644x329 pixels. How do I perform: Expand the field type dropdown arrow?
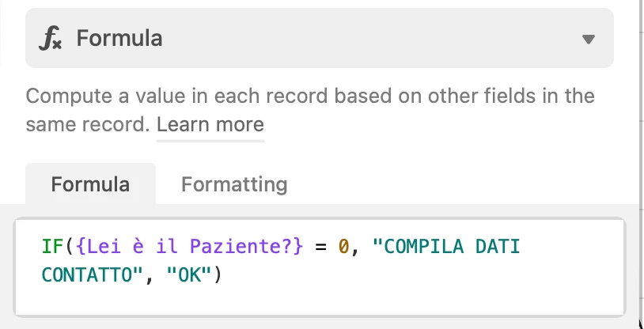(589, 39)
